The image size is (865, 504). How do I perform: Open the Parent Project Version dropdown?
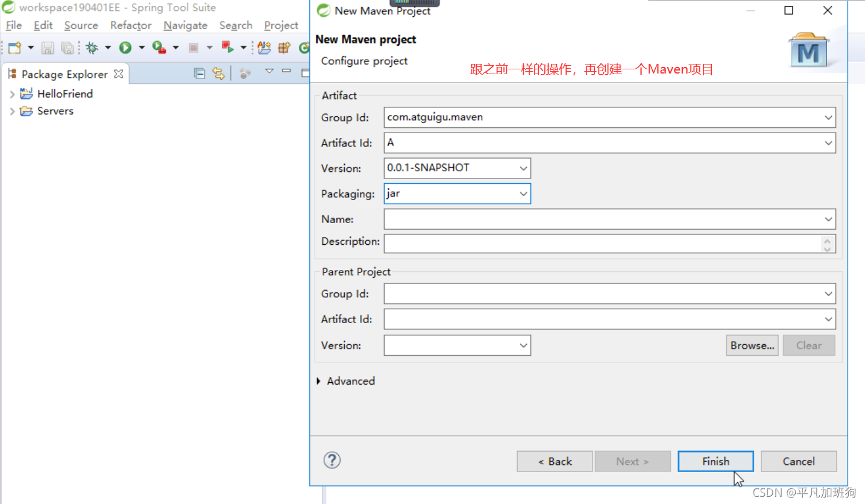523,345
